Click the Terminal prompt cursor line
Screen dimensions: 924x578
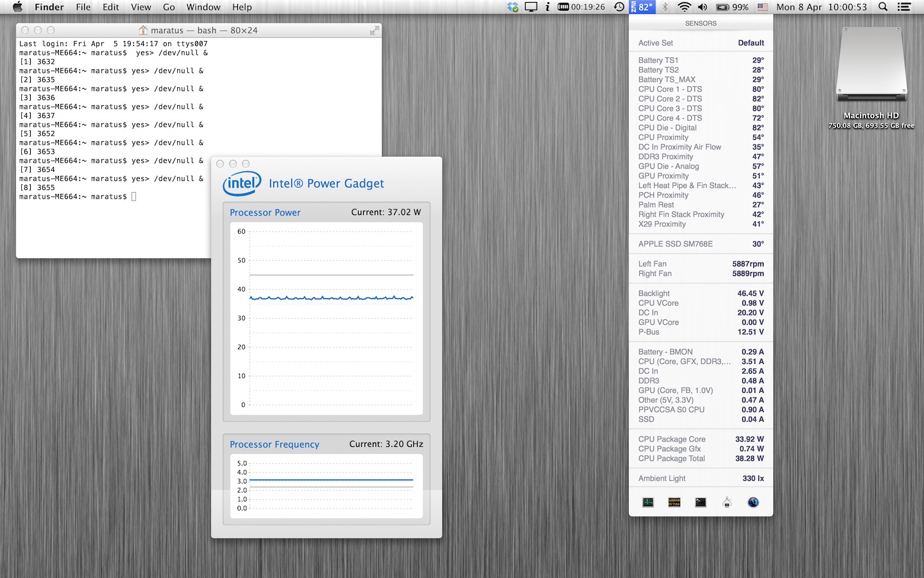click(78, 197)
